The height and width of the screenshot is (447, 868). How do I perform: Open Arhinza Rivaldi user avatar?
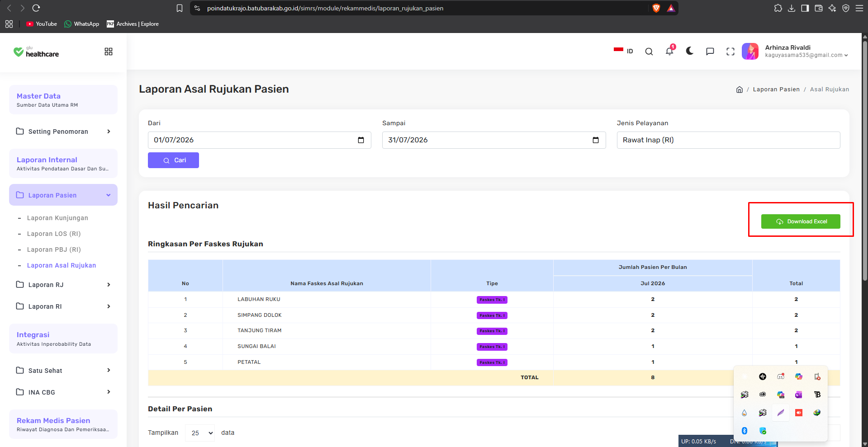(x=750, y=51)
